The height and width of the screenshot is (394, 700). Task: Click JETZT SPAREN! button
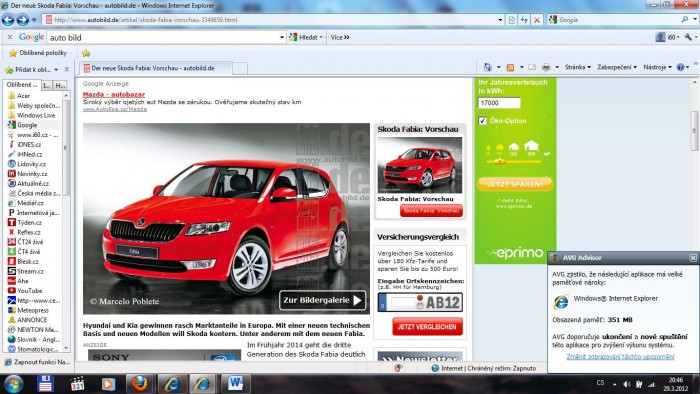515,184
